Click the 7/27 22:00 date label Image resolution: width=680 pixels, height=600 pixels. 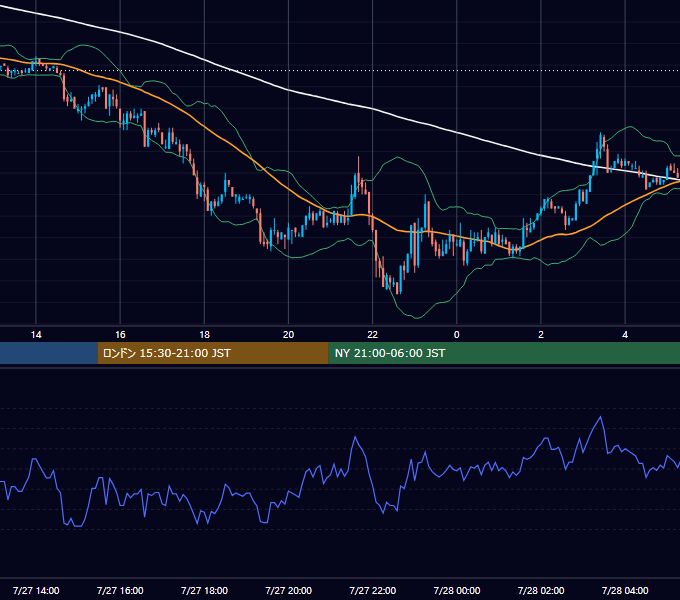click(373, 590)
